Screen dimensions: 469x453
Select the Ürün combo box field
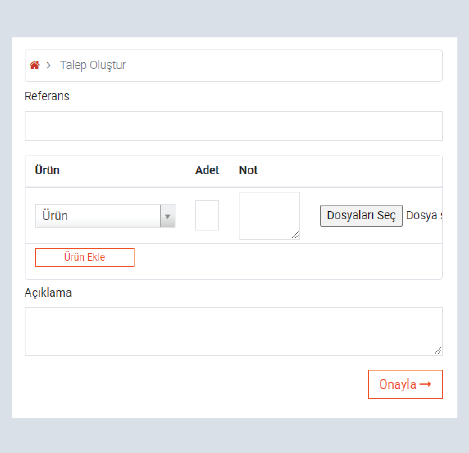tap(105, 216)
